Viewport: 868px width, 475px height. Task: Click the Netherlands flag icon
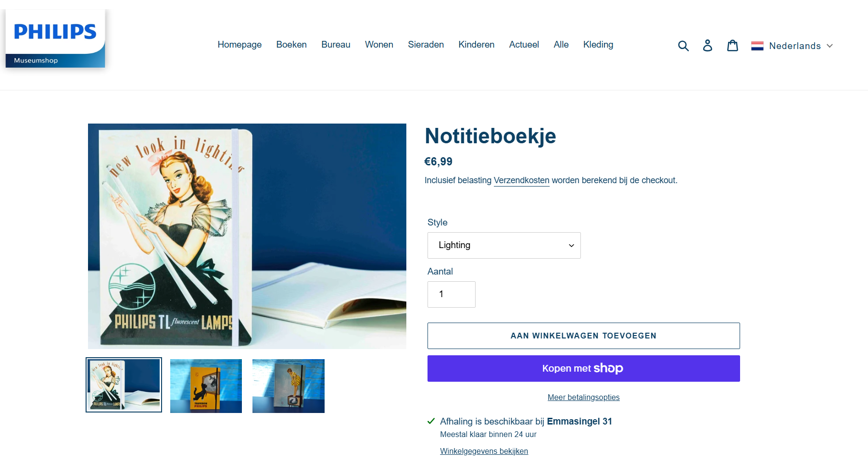(757, 46)
